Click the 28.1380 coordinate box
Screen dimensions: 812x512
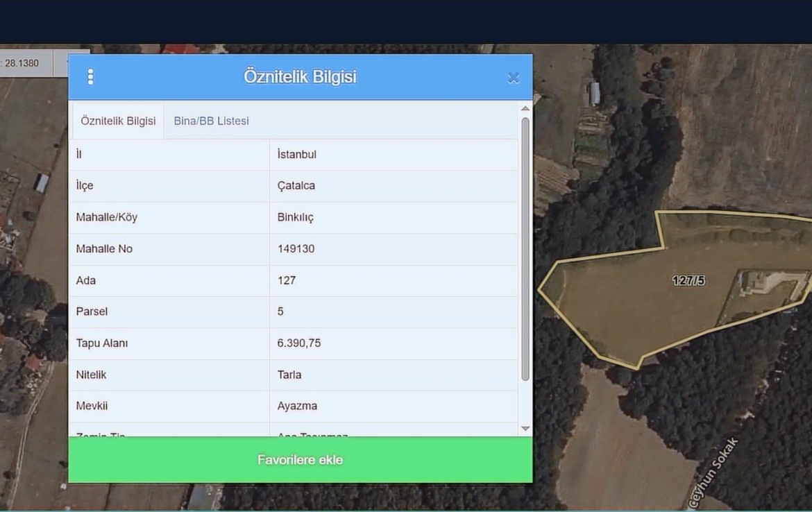pyautogui.click(x=22, y=63)
